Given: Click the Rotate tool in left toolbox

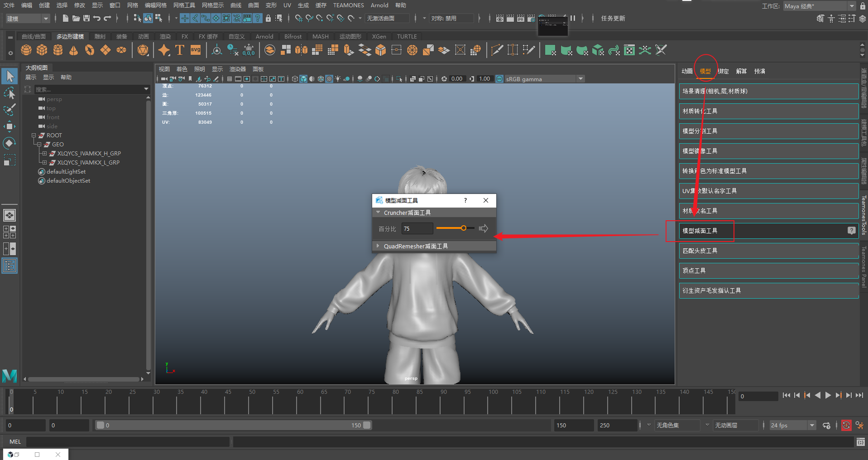Looking at the screenshot, I should pos(10,143).
